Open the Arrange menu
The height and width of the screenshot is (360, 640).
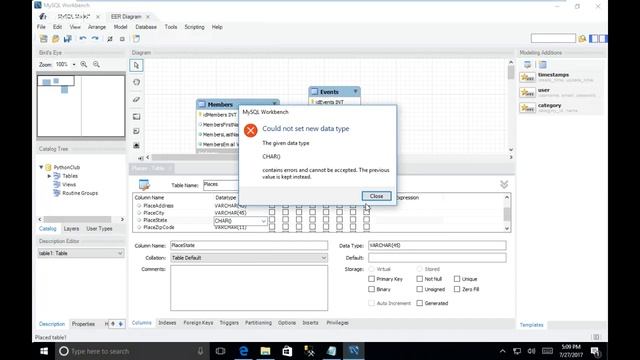97,27
